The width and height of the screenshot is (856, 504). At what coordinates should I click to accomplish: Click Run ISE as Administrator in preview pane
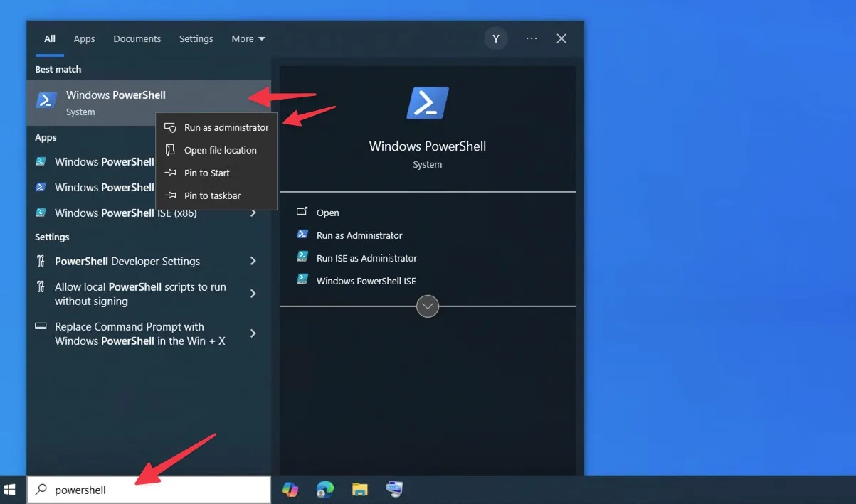(366, 259)
